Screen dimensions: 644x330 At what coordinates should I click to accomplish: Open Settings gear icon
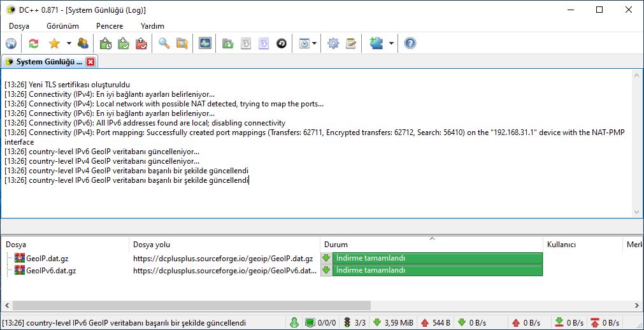(333, 43)
